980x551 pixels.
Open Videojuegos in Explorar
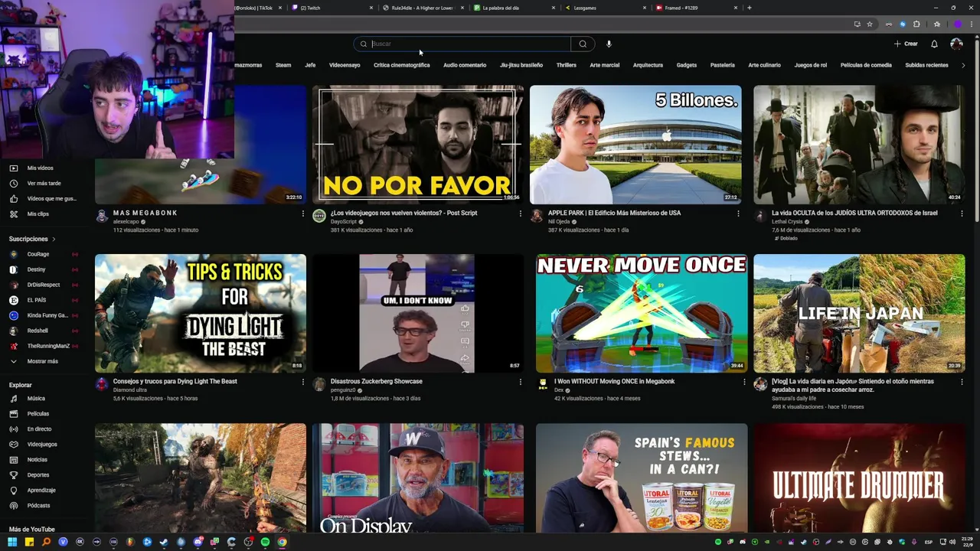click(42, 445)
